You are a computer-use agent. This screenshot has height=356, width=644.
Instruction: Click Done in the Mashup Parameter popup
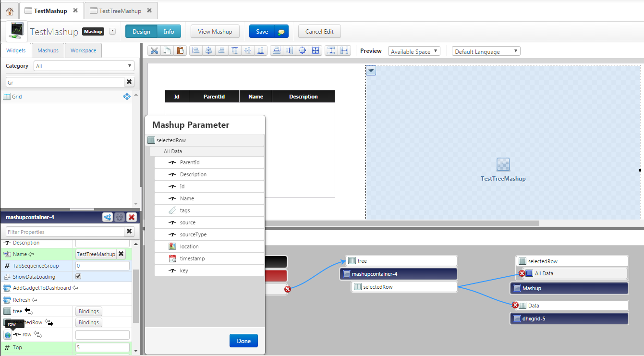[x=243, y=341]
